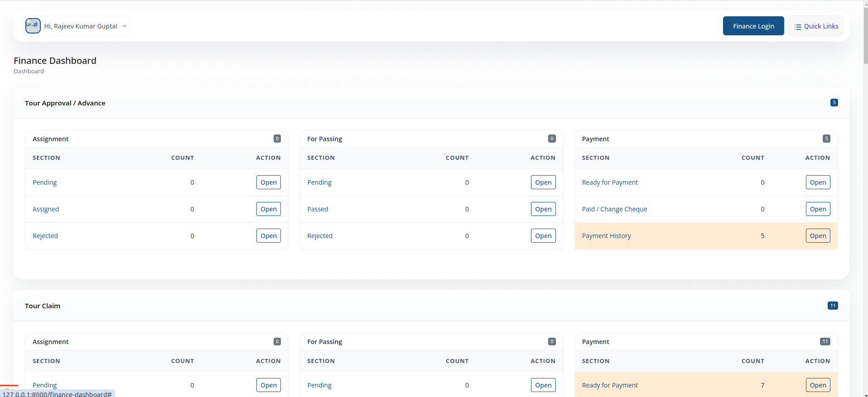
Task: Click Rejected link in Tour Approval Assignment
Action: (45, 236)
